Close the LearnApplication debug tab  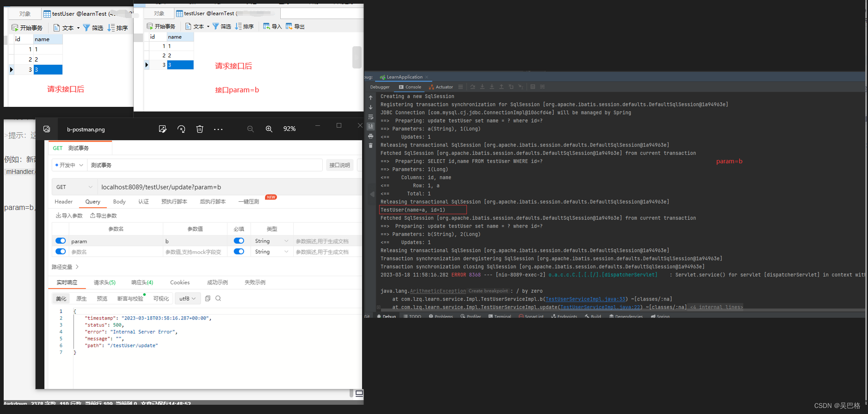(427, 77)
